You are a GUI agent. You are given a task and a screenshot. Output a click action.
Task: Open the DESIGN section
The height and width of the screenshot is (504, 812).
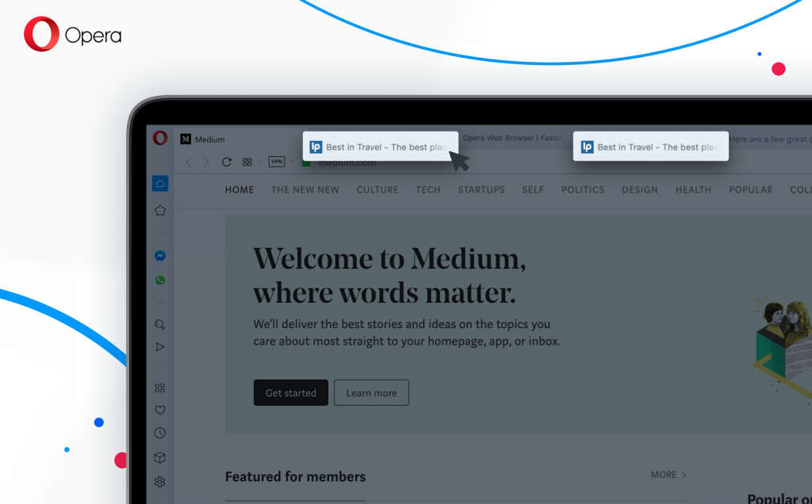pyautogui.click(x=640, y=190)
